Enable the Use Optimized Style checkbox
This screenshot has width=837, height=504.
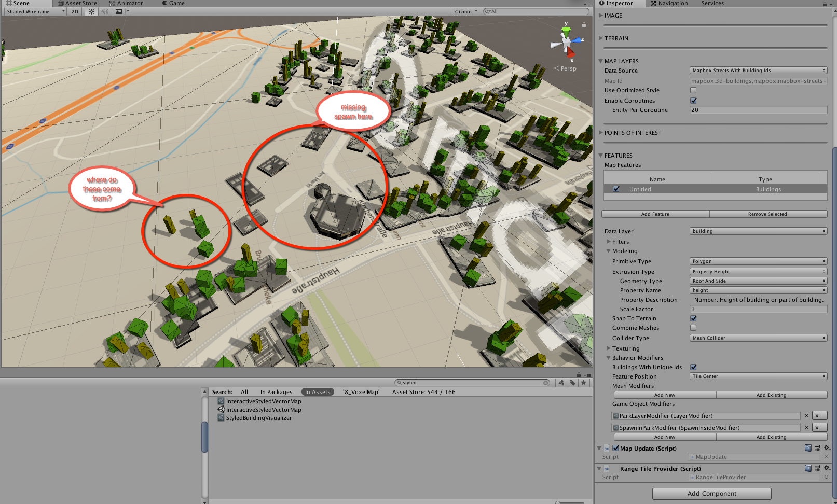(x=693, y=90)
